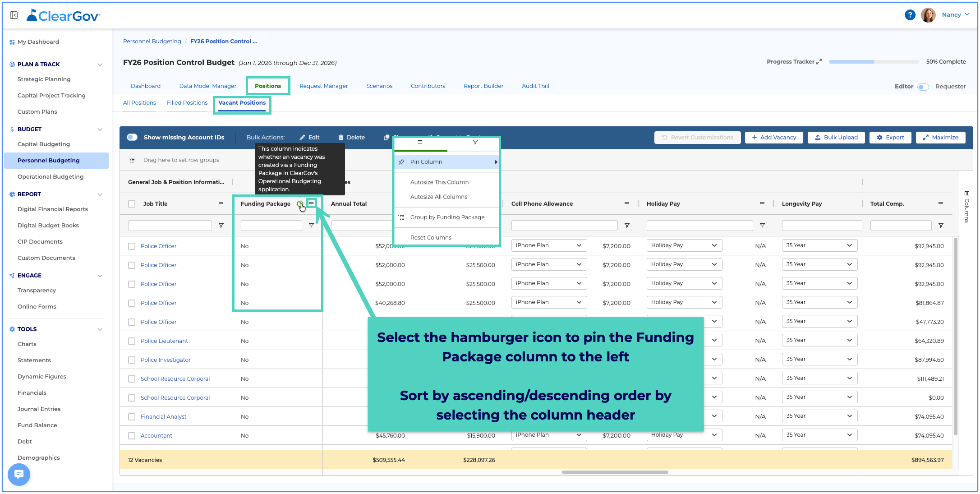Click the horizontal scrollbar at table bottom
This screenshot has height=494, width=980.
615,472
